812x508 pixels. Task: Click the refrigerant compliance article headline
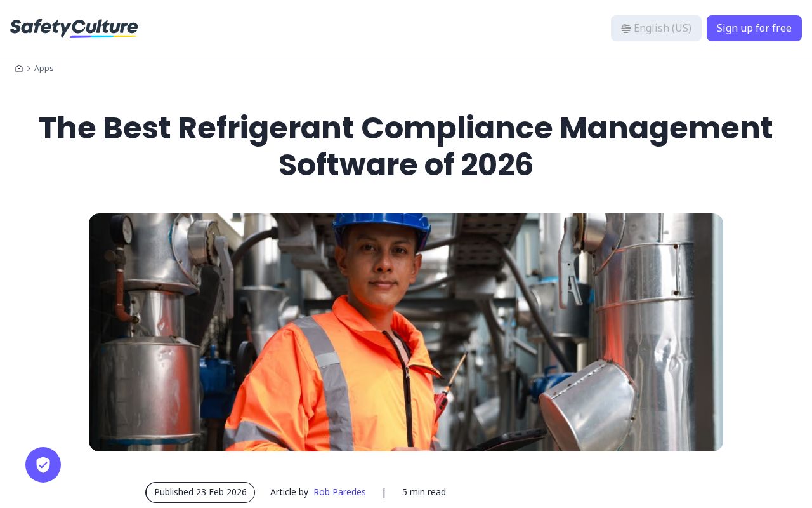click(x=406, y=146)
